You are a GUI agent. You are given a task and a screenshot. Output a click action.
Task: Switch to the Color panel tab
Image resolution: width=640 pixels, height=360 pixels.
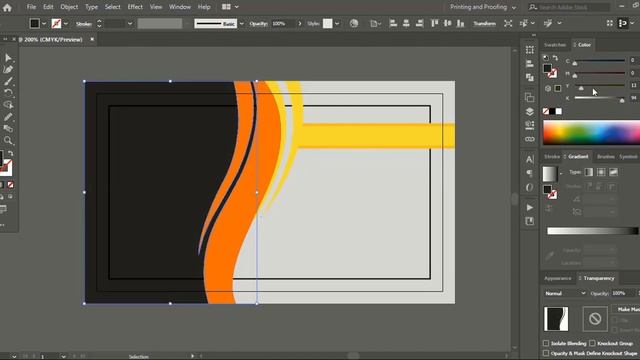coord(584,45)
